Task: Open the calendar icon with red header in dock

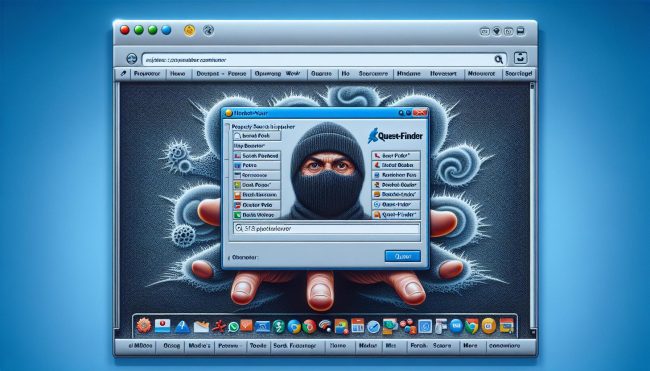Action: click(357, 325)
